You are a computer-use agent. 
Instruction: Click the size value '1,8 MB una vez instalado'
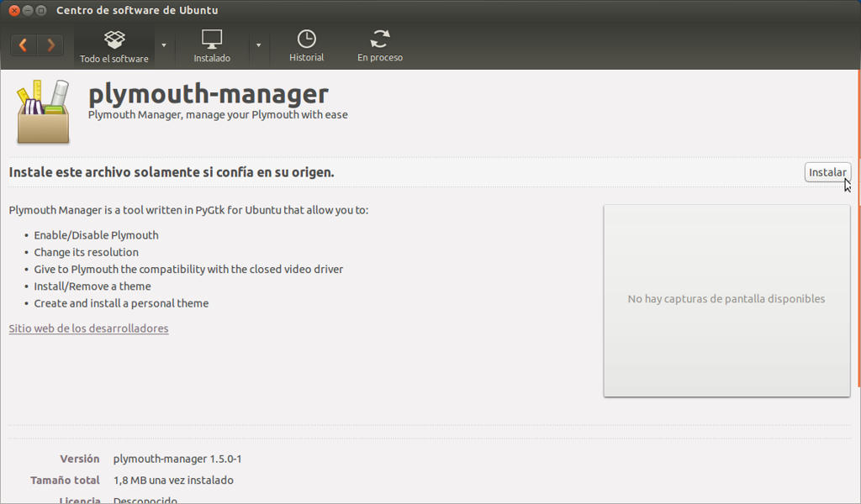173,480
